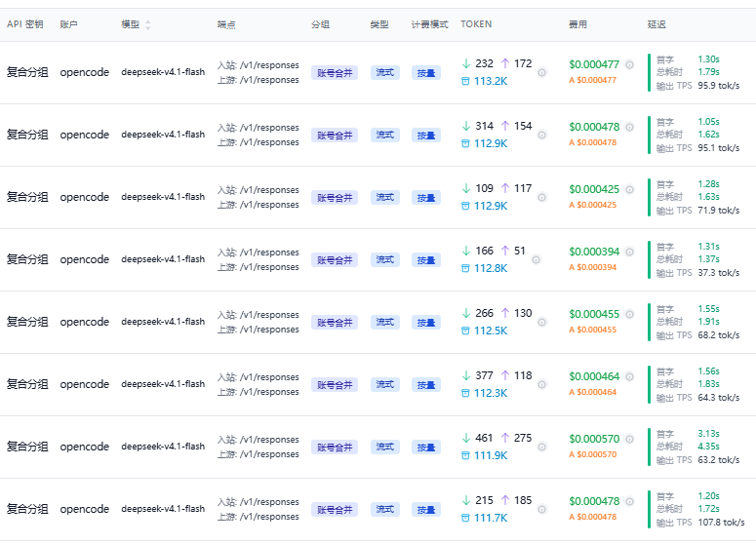This screenshot has height=545, width=756.
Task: Click opencode account in the $0.000455 row
Action: point(84,322)
